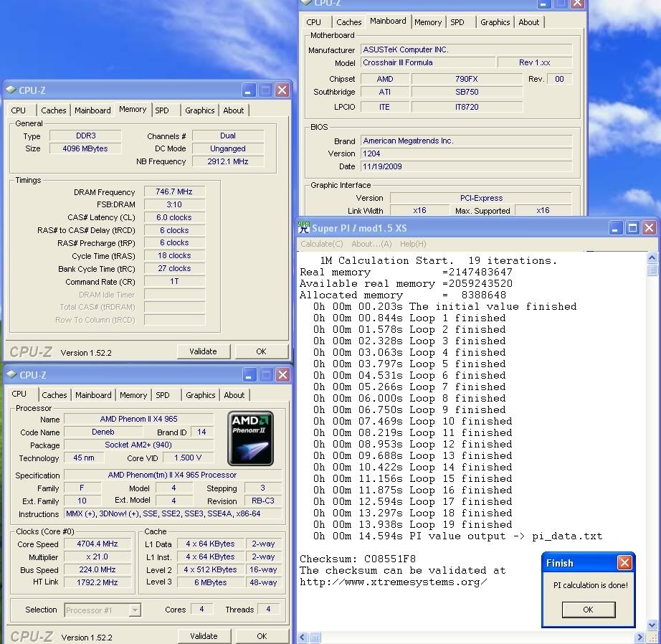Select Caches tab in the bottom CPU-Z window
Image resolution: width=661 pixels, height=644 pixels.
(x=54, y=395)
